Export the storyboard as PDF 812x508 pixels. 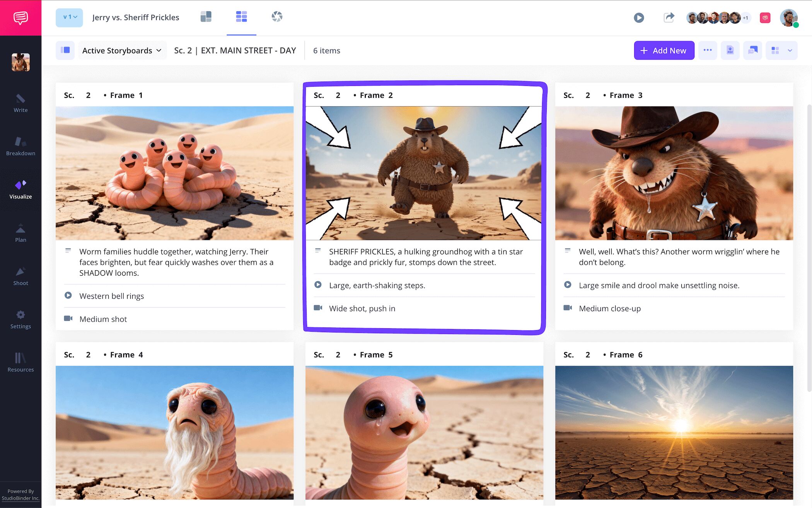point(730,50)
